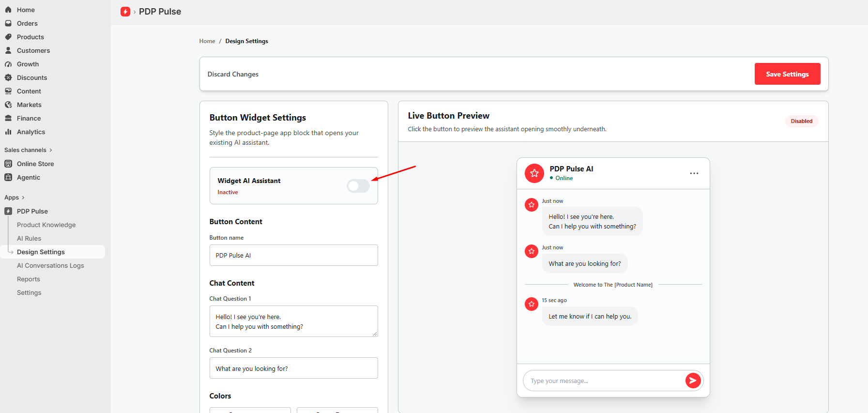Screen dimensions: 868x413
Task: Open Settings under PDP Pulse
Action: coord(29,292)
